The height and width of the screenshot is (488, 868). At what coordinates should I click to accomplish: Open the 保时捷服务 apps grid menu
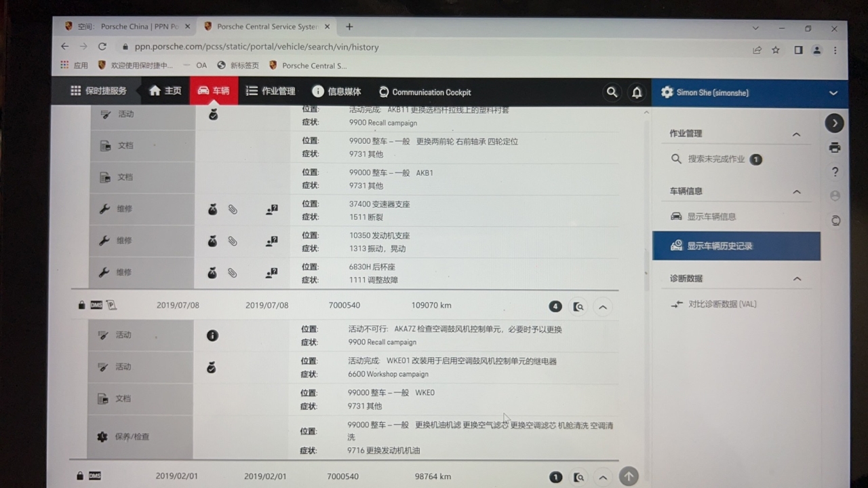point(98,91)
